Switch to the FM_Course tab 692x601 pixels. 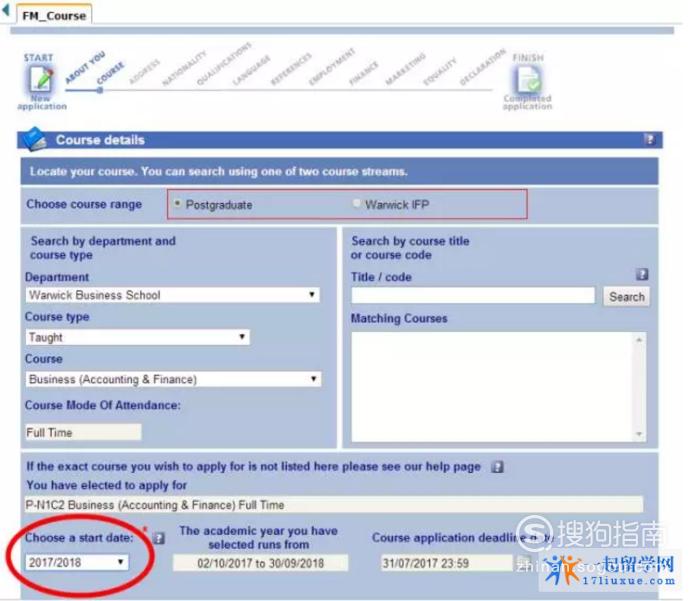pyautogui.click(x=54, y=15)
